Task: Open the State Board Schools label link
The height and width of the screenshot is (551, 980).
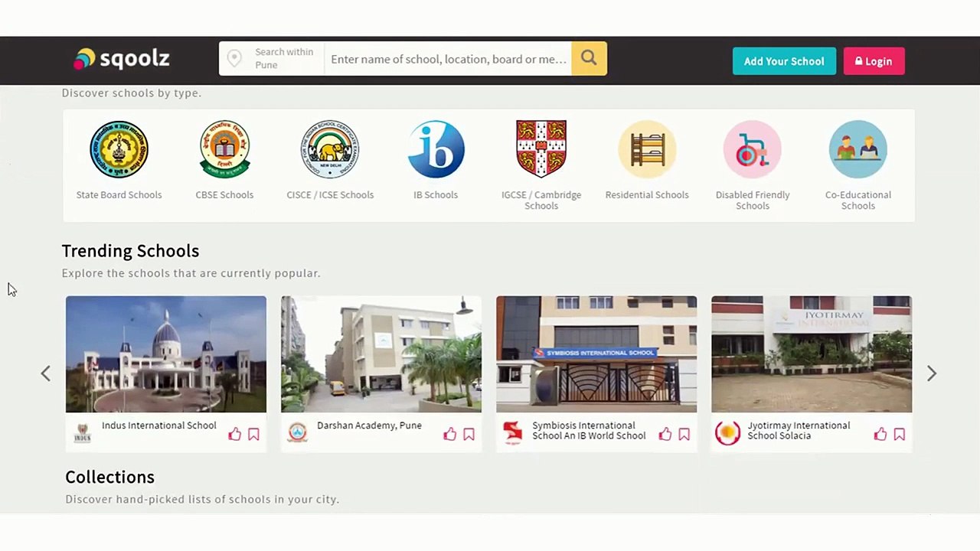Action: pyautogui.click(x=119, y=194)
